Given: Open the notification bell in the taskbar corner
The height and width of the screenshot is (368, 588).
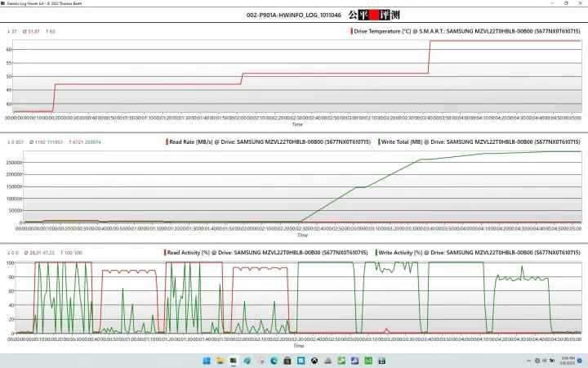Looking at the screenshot, I should 581,361.
